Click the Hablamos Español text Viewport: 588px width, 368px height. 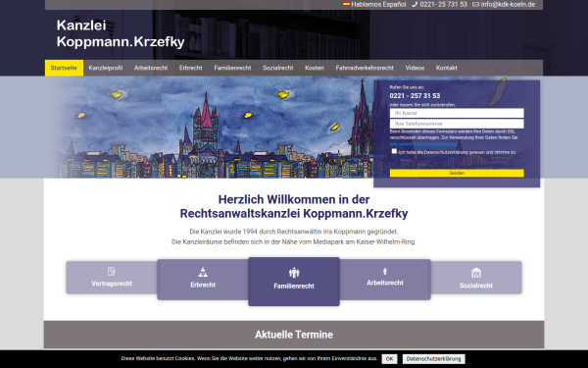pyautogui.click(x=378, y=5)
